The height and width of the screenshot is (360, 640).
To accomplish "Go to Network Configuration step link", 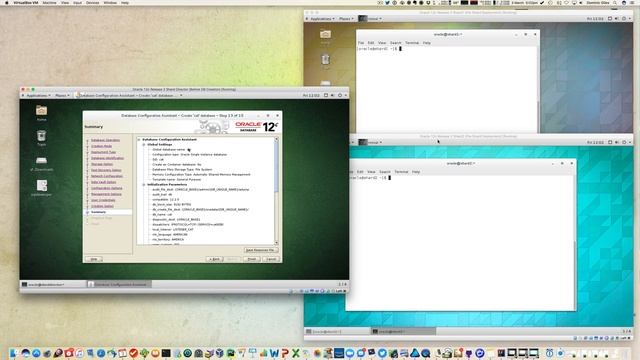I will pos(107,176).
